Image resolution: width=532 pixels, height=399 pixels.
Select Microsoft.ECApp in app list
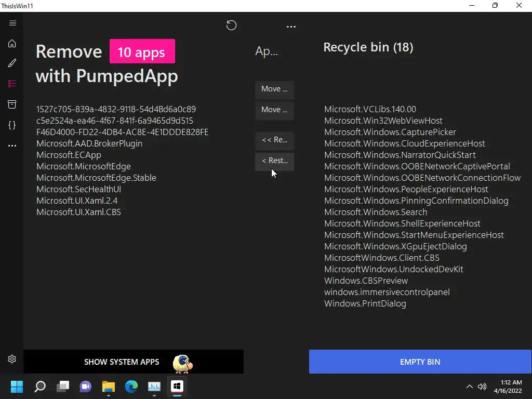[x=69, y=155]
